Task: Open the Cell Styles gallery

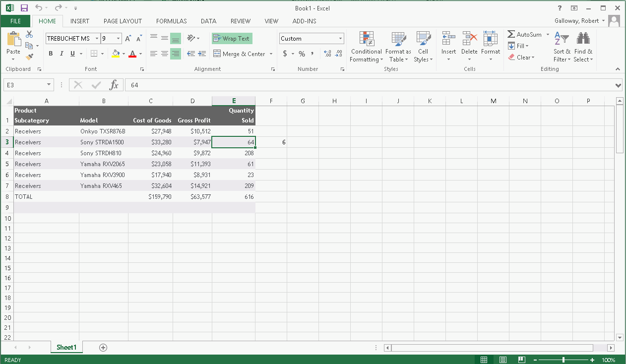Action: coord(423,47)
